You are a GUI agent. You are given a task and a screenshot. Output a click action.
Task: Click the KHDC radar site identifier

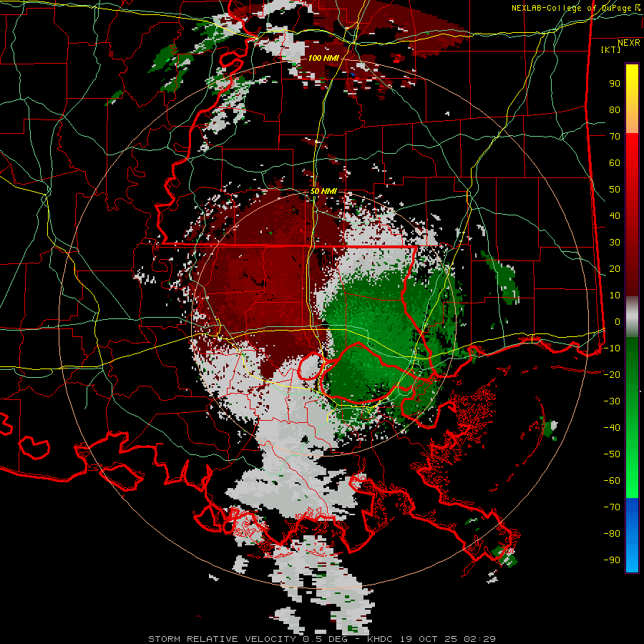click(x=380, y=639)
